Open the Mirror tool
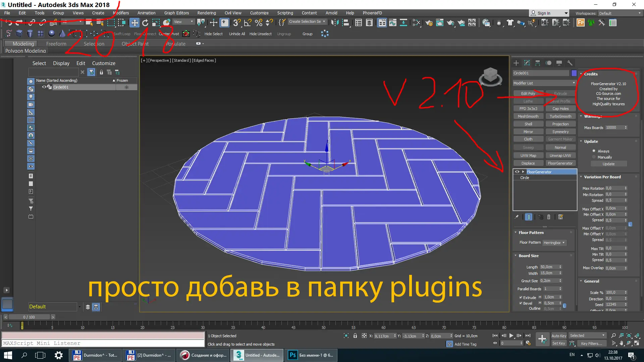The width and height of the screenshot is (644, 362). 334,23
